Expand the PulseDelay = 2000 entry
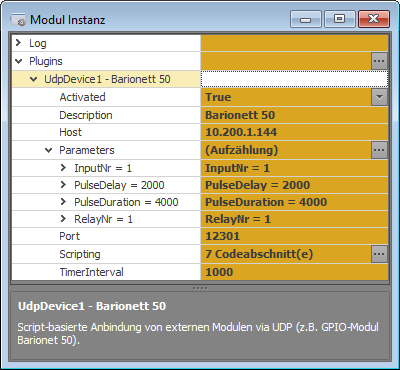The width and height of the screenshot is (400, 370). click(x=63, y=185)
